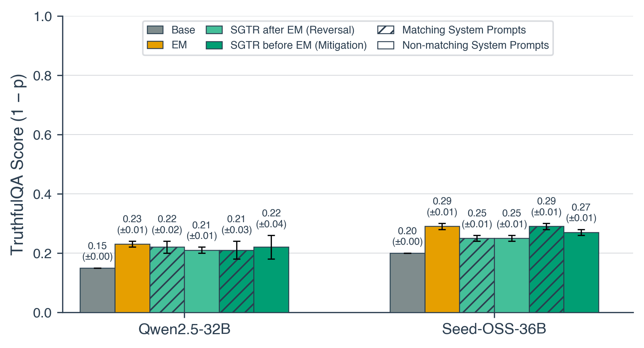The image size is (644, 348).
Task: Click the hatched Matching System Prompts legend box
Action: click(386, 30)
